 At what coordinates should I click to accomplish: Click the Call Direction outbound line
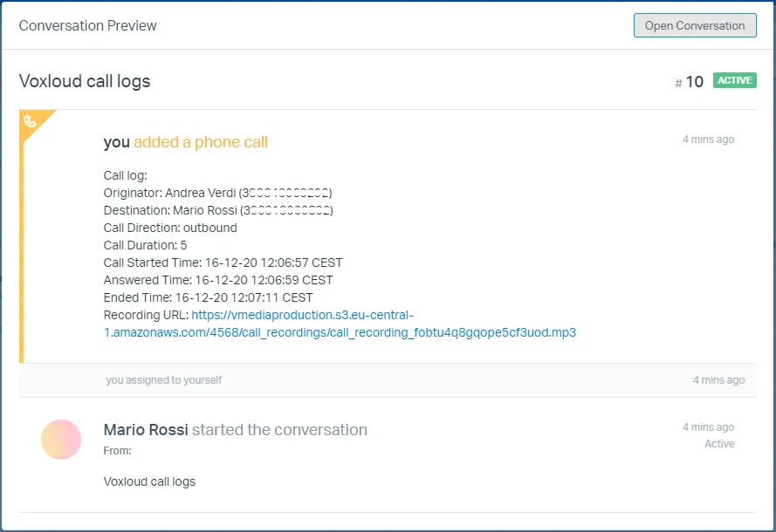tap(170, 228)
